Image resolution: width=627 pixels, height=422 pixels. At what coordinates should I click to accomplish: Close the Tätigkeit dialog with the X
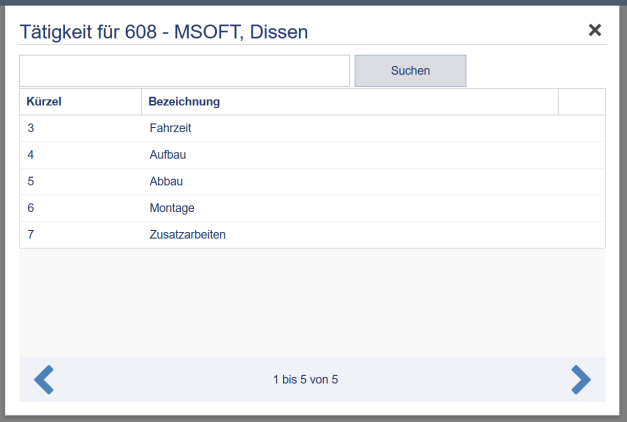pos(595,30)
